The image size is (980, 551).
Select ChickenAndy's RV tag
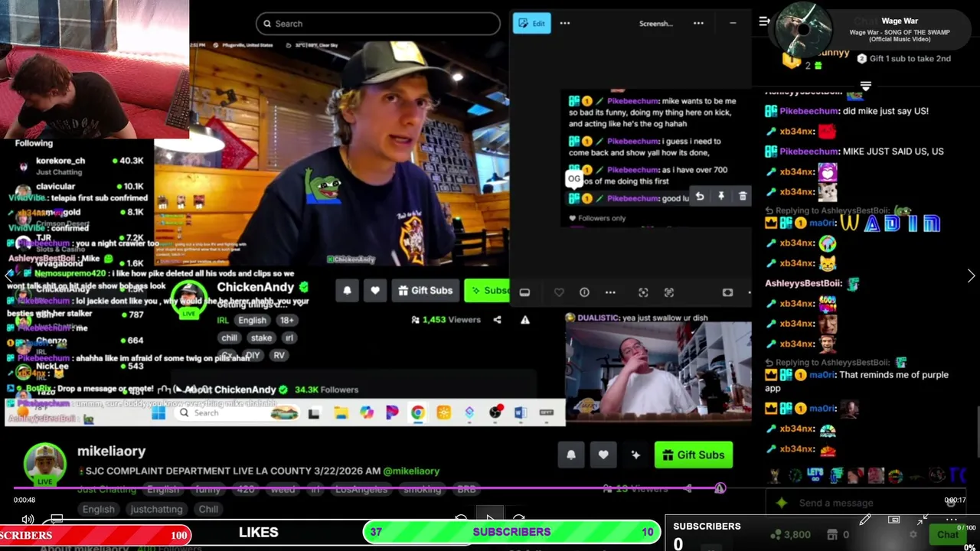tap(279, 355)
